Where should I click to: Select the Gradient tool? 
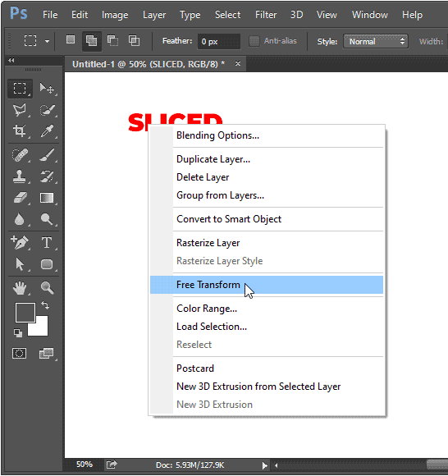pos(47,198)
